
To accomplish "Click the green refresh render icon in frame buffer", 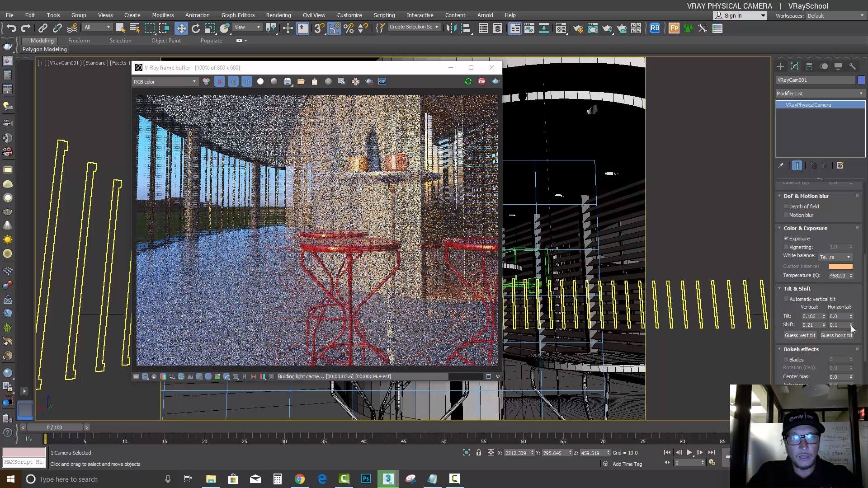I will [468, 81].
